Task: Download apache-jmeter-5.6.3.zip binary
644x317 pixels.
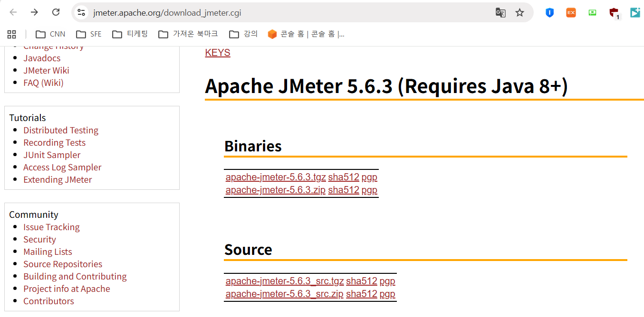Action: tap(276, 190)
